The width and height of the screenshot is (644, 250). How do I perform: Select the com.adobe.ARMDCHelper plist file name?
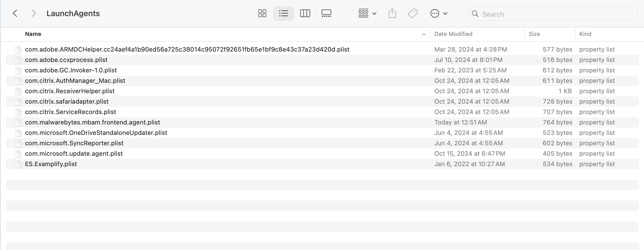coord(187,49)
